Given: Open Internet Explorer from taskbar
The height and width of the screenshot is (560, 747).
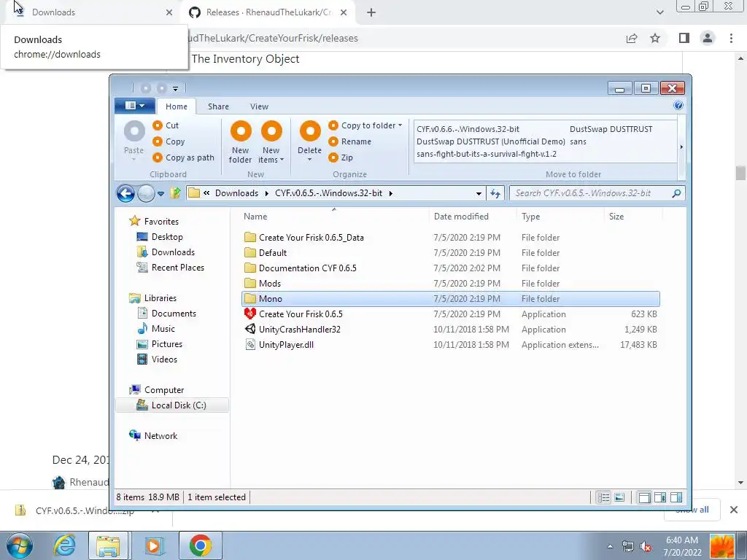Looking at the screenshot, I should 64,545.
